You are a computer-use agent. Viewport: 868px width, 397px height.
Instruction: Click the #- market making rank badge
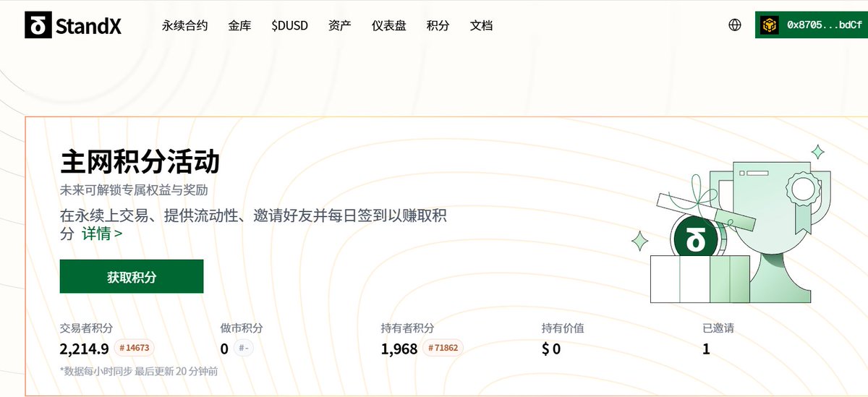(x=244, y=349)
